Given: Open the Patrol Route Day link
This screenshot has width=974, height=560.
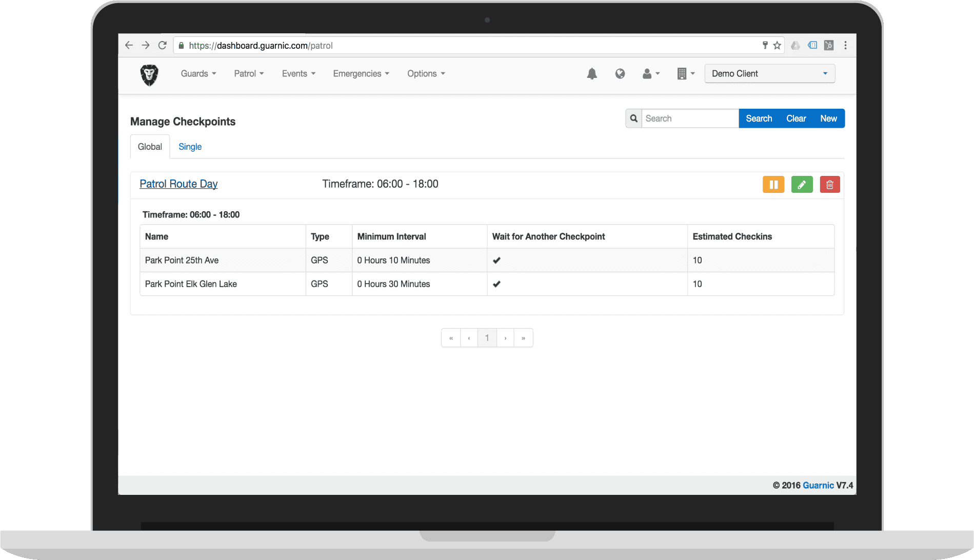Looking at the screenshot, I should (178, 184).
